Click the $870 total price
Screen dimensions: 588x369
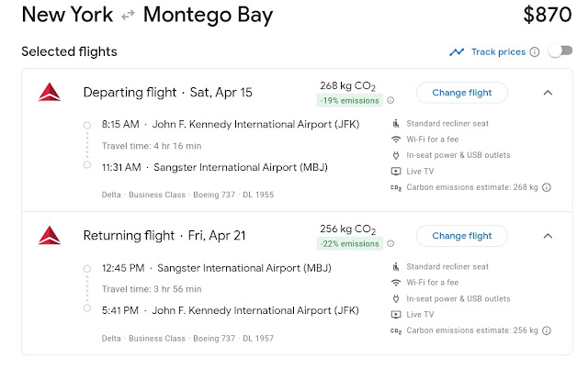point(547,15)
